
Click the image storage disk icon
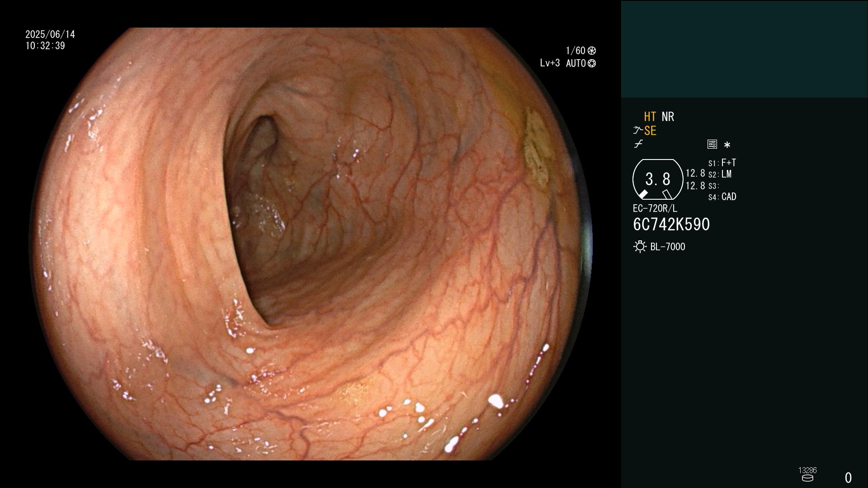[807, 478]
